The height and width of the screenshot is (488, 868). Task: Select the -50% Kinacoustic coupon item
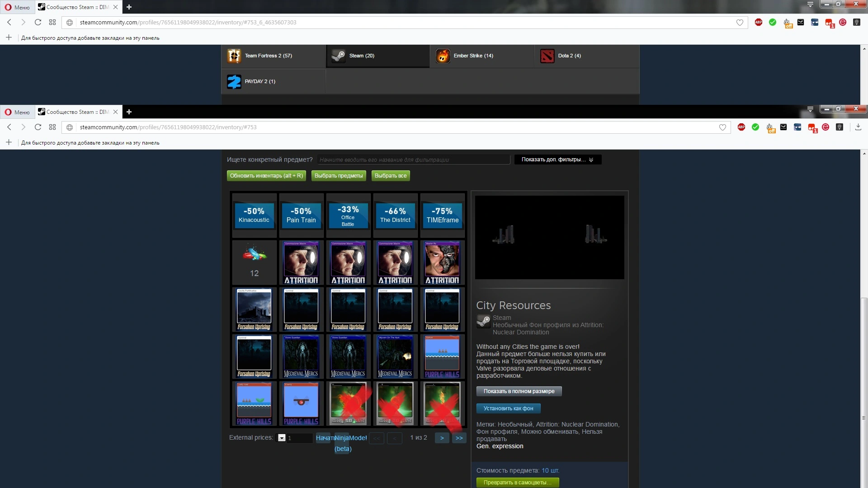[255, 216]
